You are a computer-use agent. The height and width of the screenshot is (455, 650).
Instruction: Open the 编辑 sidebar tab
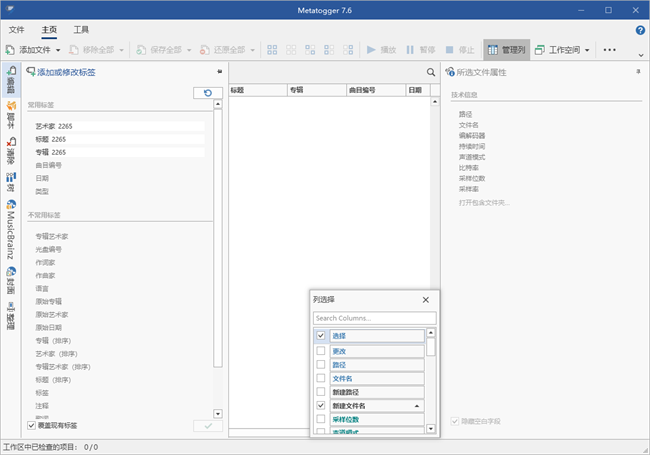coord(10,80)
